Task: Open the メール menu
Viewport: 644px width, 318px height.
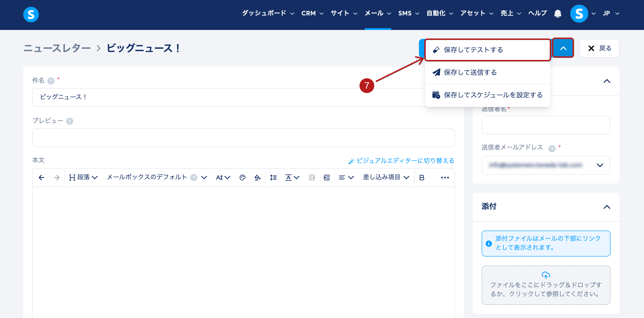Action: point(378,13)
